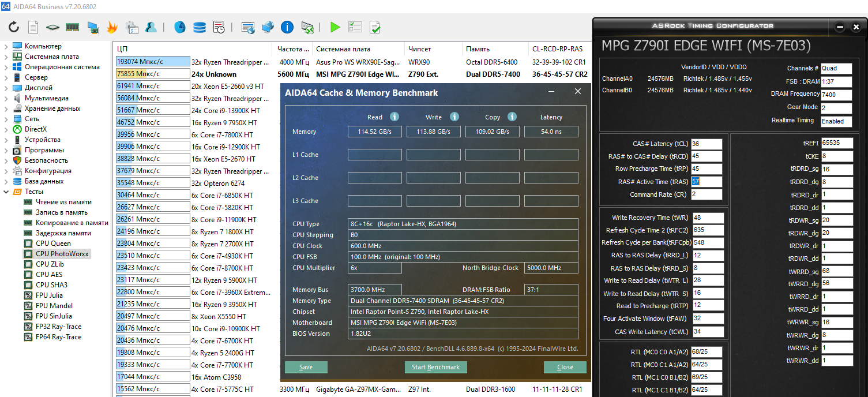Click Start Benchmark button
This screenshot has height=397, width=868.
tap(436, 368)
